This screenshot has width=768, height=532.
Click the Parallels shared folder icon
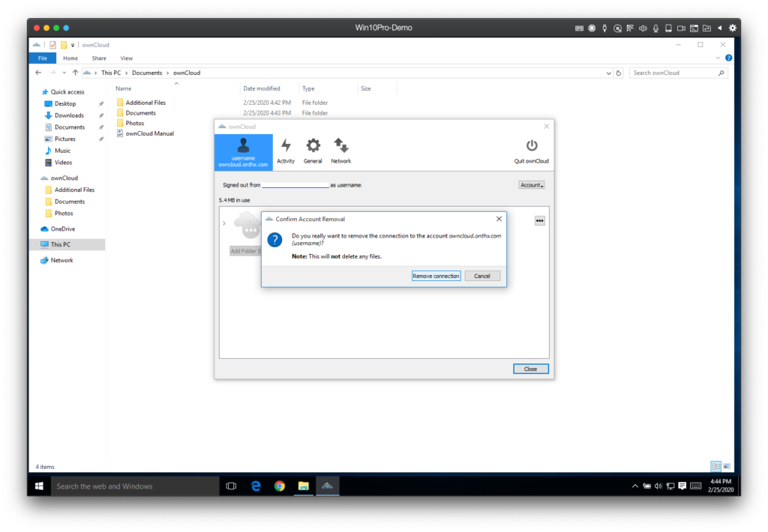706,28
